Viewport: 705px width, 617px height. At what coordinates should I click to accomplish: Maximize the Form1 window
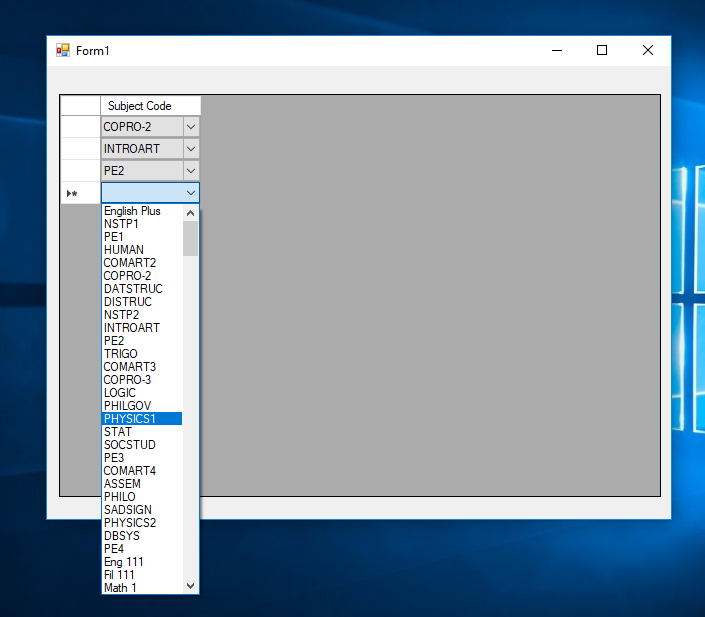tap(602, 50)
